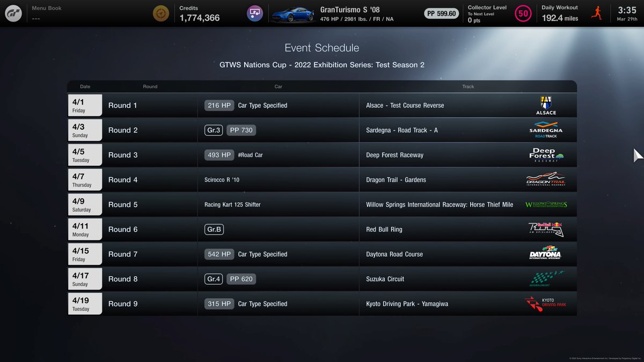Click Sardegna - Road Track - A text

click(x=402, y=130)
